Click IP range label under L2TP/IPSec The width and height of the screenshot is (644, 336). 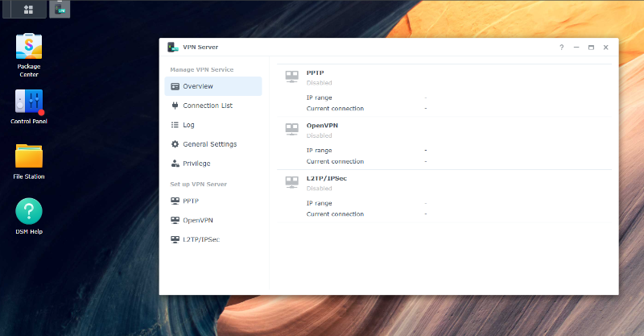pyautogui.click(x=319, y=203)
